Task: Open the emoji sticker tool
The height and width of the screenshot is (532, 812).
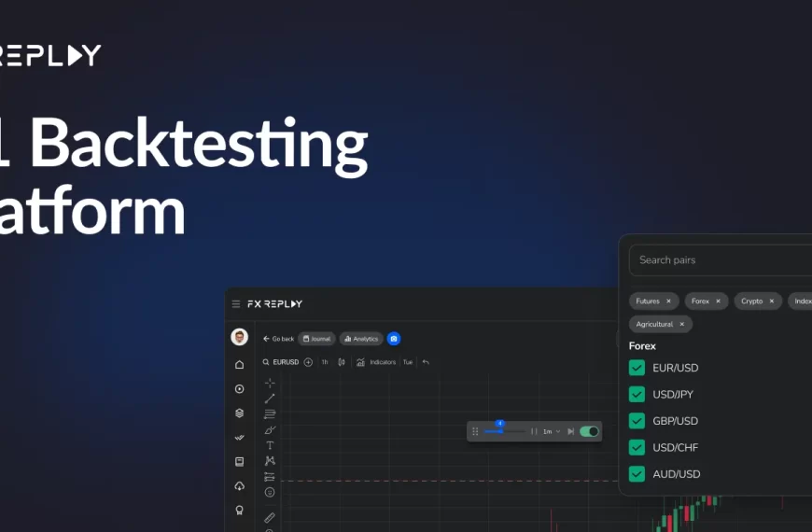Action: pos(270,492)
